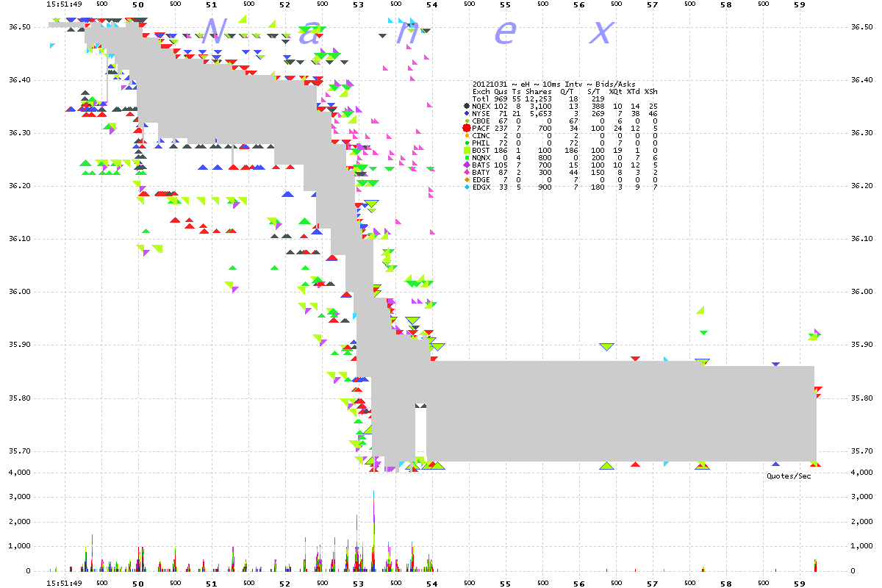The height and width of the screenshot is (588, 882).
Task: Pick the orange CINC legend dot
Action: click(467, 136)
